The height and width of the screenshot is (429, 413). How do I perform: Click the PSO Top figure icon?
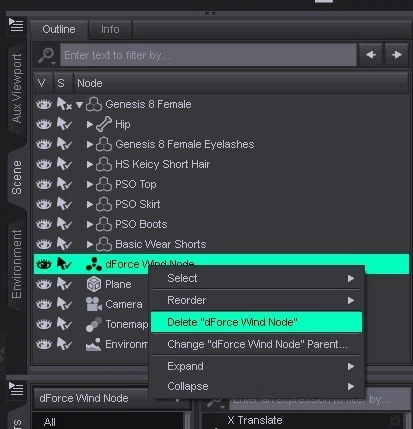[x=104, y=184]
